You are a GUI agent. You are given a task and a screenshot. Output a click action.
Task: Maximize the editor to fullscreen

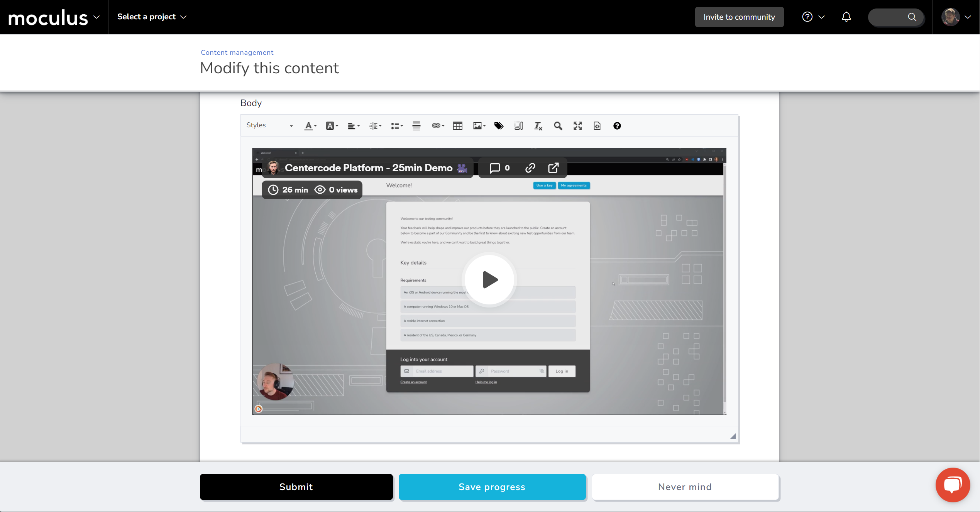coord(577,126)
